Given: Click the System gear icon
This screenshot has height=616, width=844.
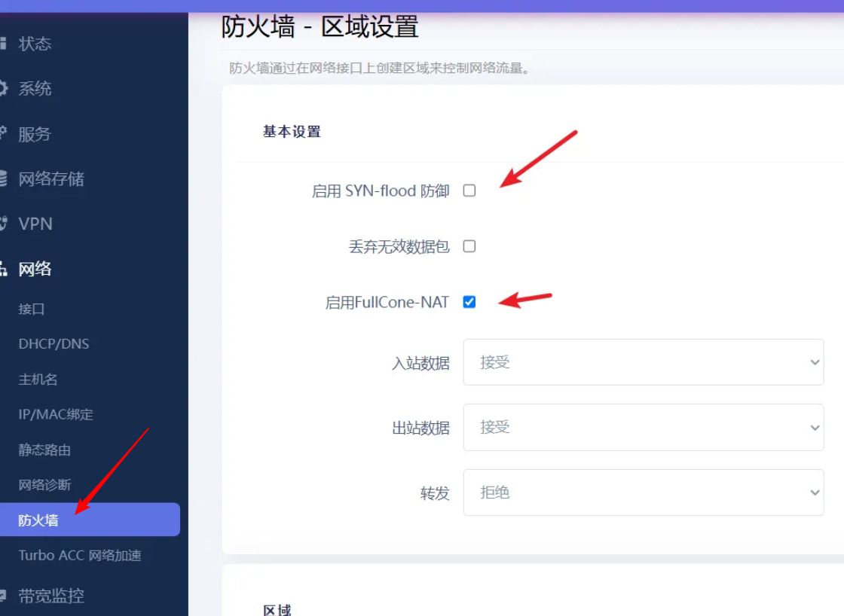Looking at the screenshot, I should coord(3,88).
